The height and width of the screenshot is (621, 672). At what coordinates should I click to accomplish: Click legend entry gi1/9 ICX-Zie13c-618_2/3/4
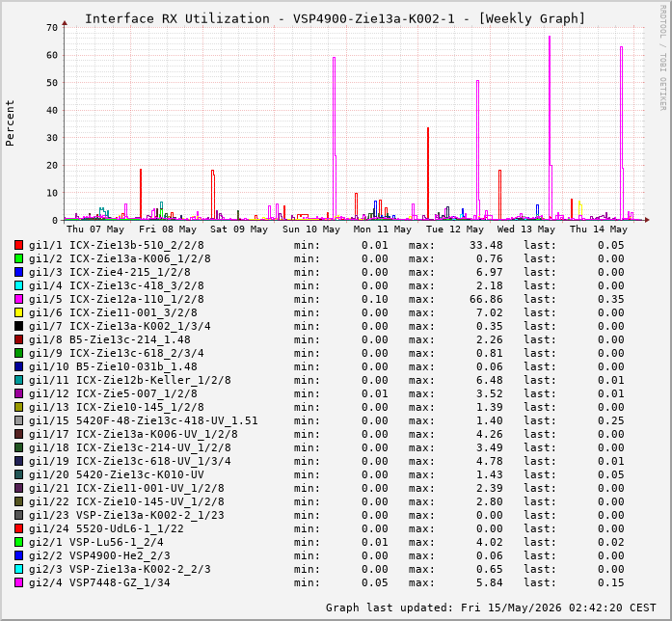pyautogui.click(x=116, y=353)
